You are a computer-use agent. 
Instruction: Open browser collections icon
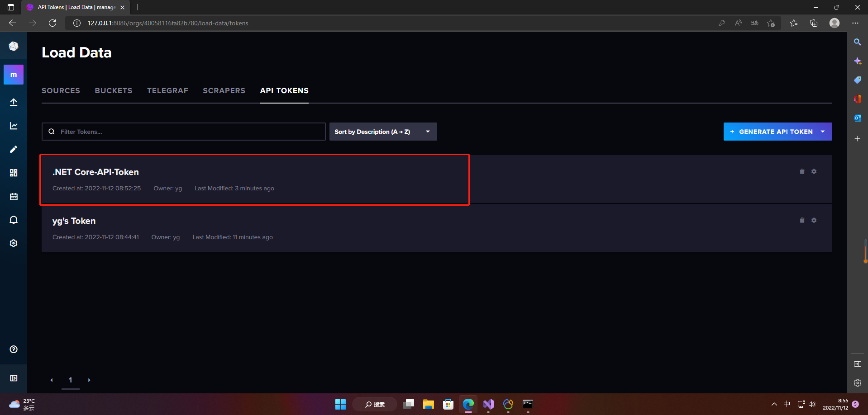(x=814, y=23)
